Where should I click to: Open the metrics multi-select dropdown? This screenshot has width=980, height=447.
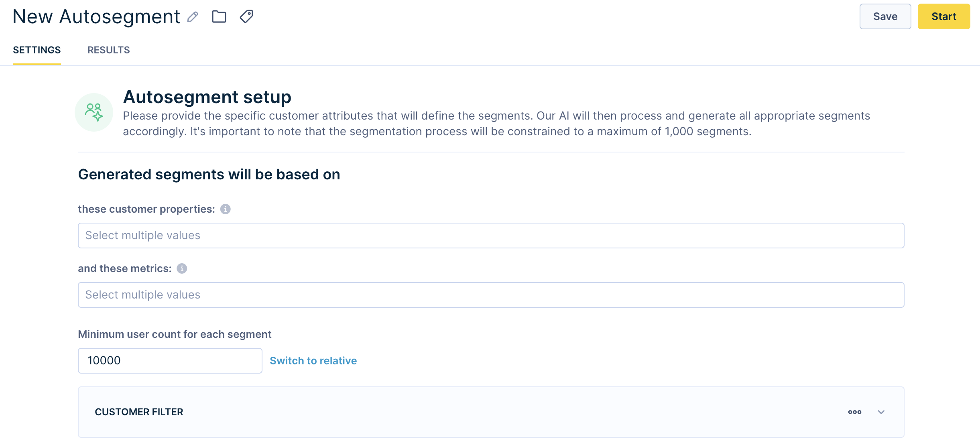[491, 295]
